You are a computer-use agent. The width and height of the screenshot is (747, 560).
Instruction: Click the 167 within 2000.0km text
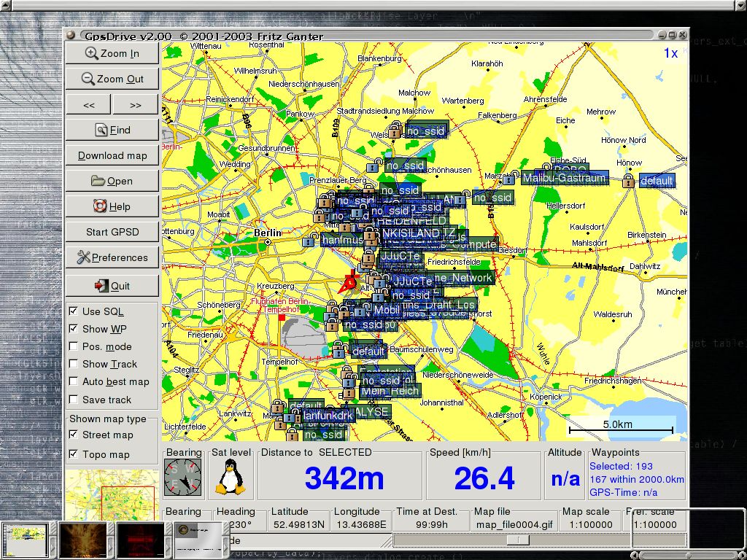point(636,479)
